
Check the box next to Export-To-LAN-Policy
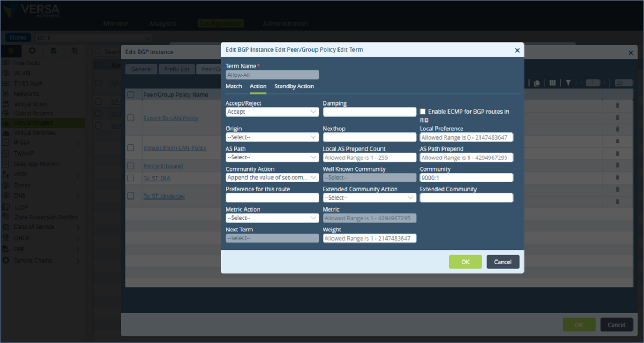point(130,117)
